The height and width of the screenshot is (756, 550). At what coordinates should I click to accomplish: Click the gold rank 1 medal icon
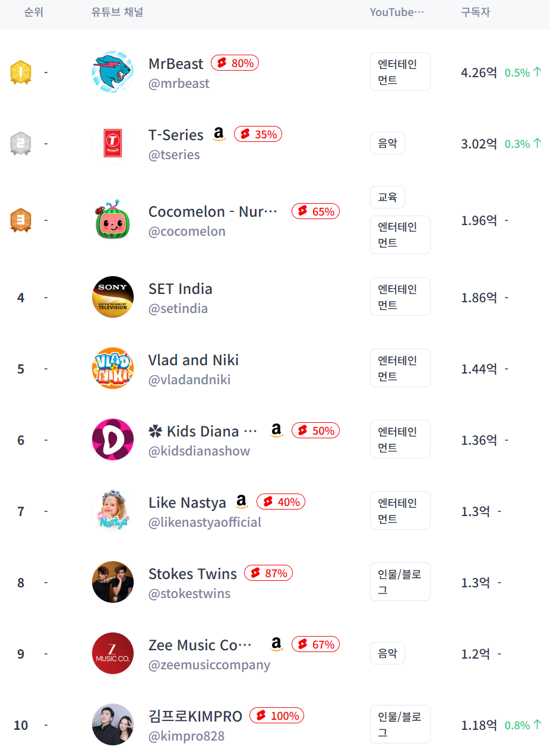21,72
